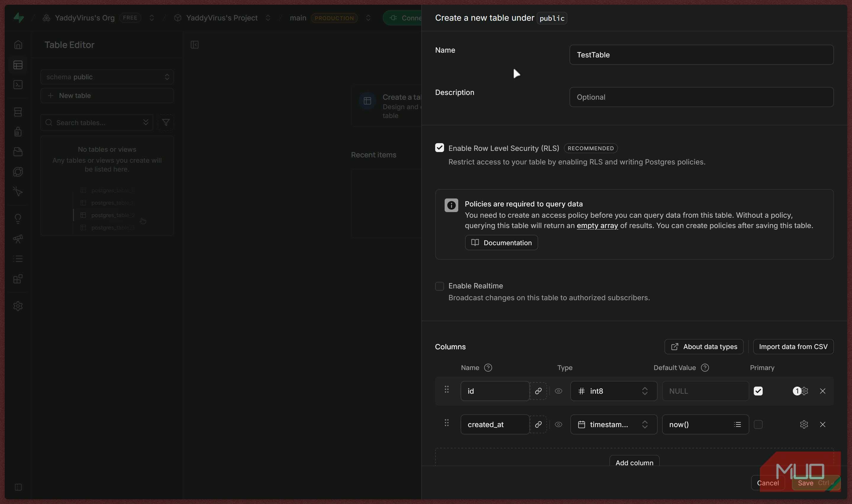Open Authentication lock icon in sidebar
Screen dimensions: 852x504
click(x=18, y=131)
